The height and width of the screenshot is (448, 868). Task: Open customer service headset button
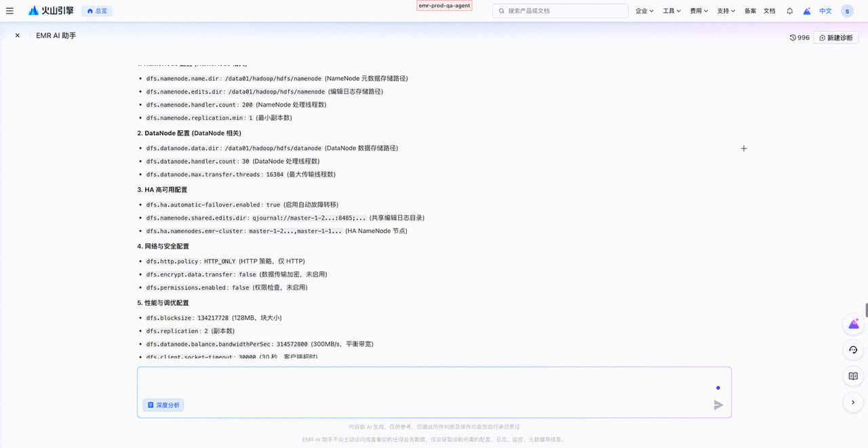(x=853, y=350)
